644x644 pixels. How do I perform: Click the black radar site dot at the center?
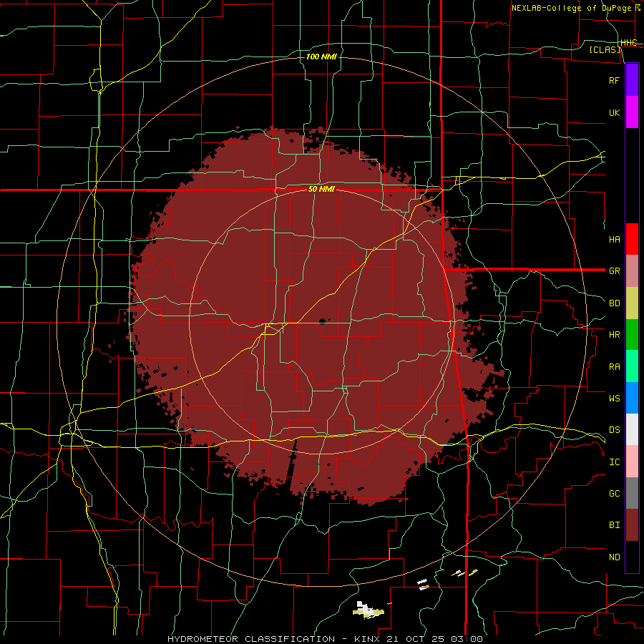(x=321, y=321)
